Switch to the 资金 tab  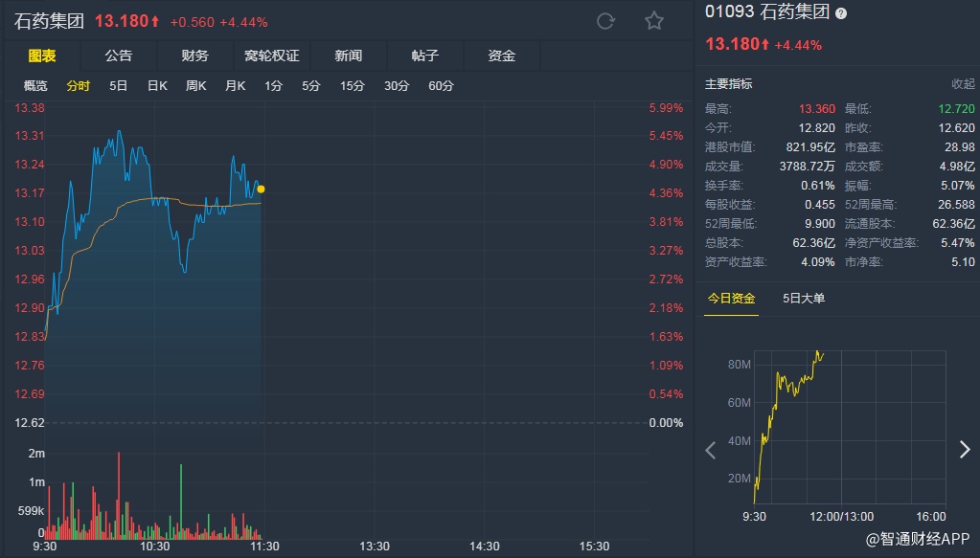(x=501, y=56)
